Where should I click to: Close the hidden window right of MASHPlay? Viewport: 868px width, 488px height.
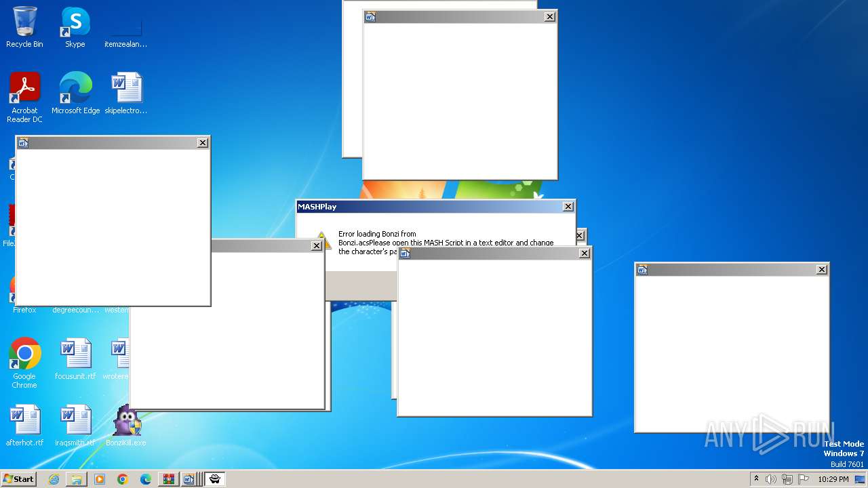[580, 236]
